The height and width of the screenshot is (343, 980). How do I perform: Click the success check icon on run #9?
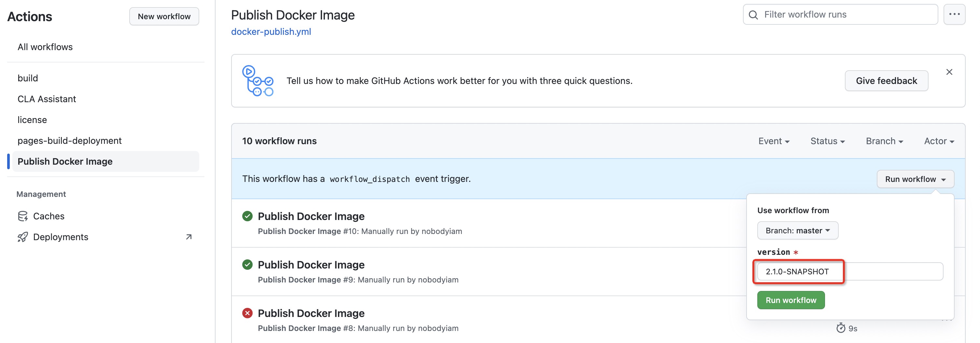(x=248, y=264)
